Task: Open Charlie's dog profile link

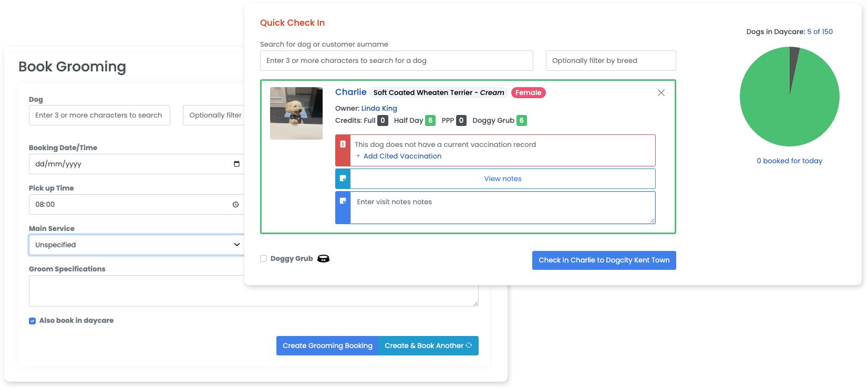Action: [350, 92]
